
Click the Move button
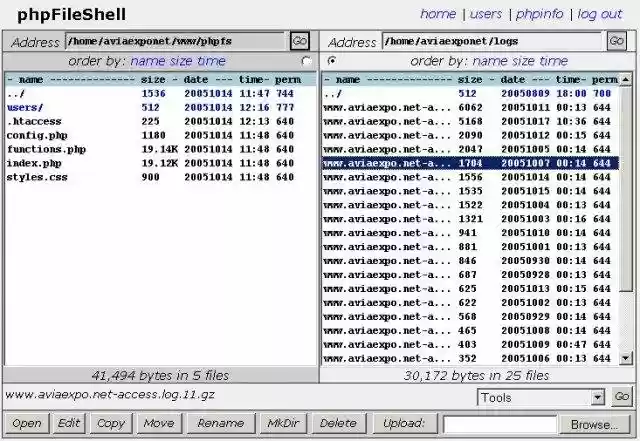pyautogui.click(x=159, y=423)
